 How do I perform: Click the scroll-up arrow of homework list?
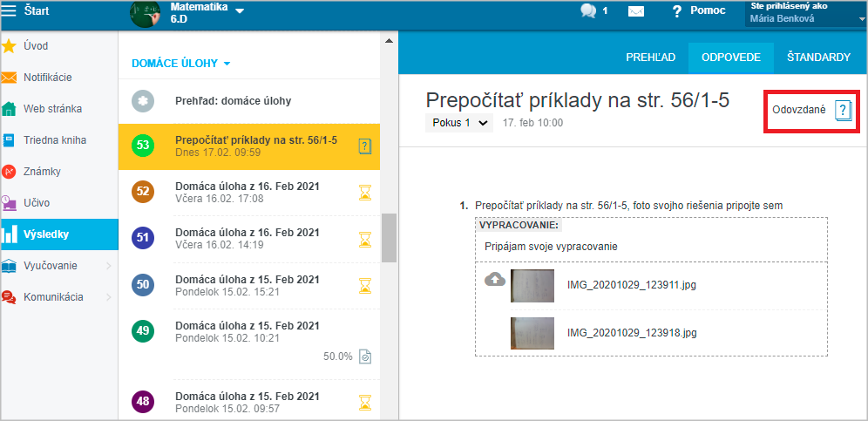[389, 40]
